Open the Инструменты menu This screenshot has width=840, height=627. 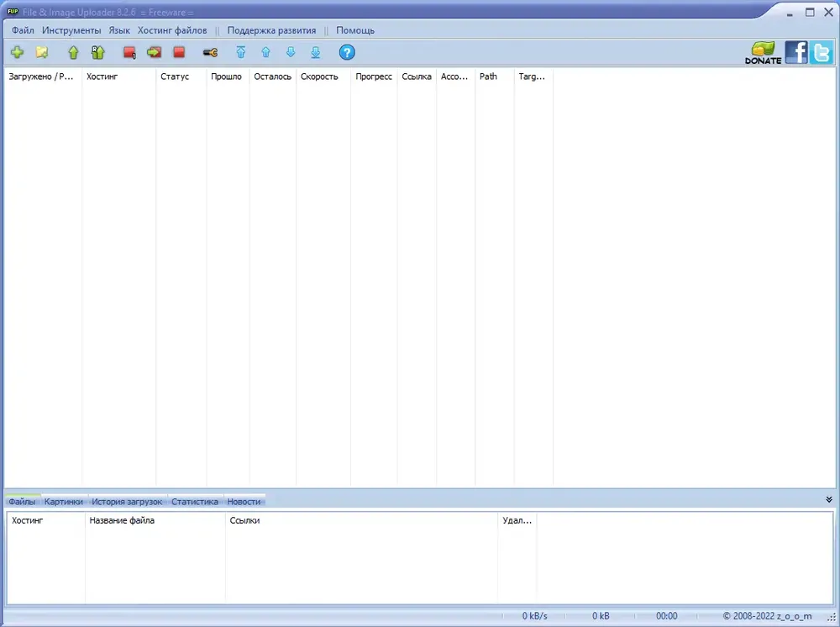point(71,30)
